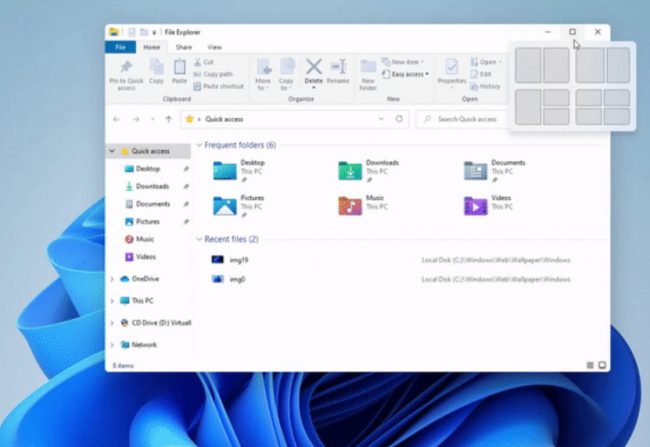650x447 pixels.
Task: Open the New item dropdown
Action: pos(403,62)
